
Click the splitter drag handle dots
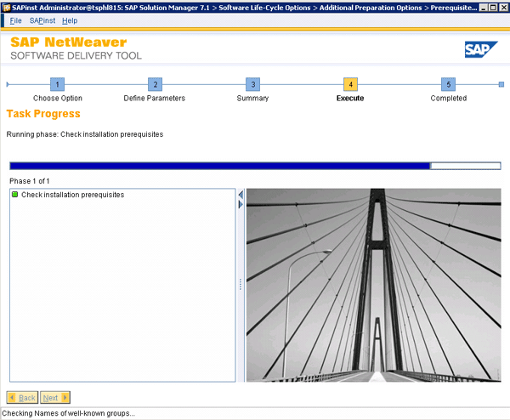pos(241,284)
